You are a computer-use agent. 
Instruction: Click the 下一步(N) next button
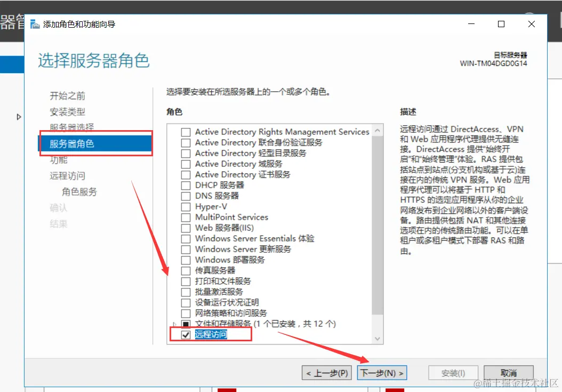[382, 373]
